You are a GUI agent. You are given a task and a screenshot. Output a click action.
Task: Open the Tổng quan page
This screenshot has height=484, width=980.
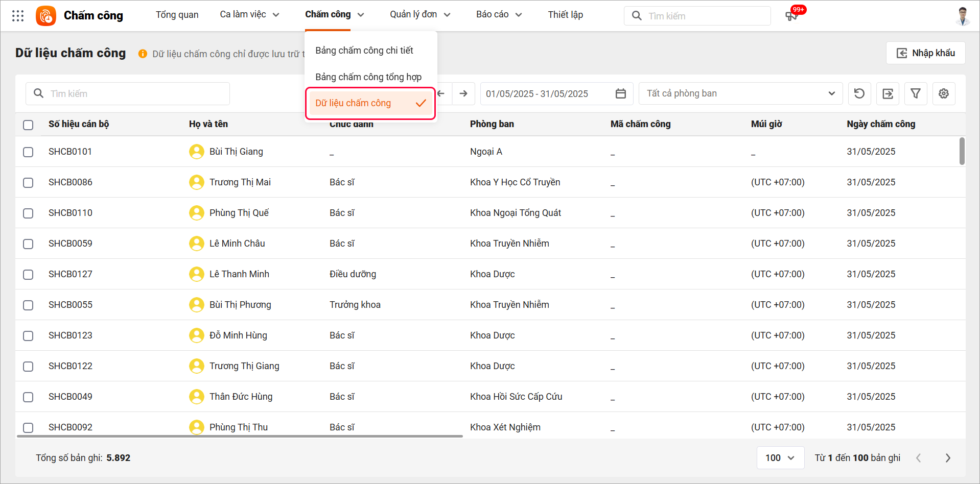(177, 15)
